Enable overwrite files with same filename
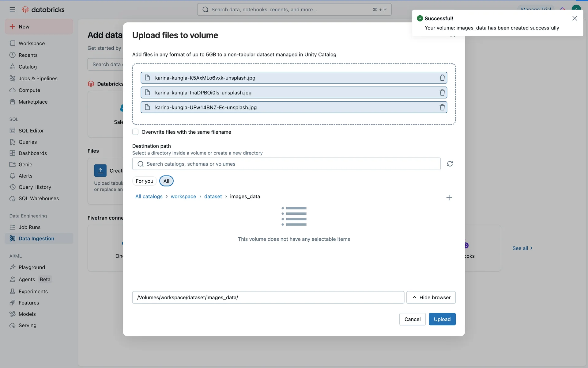The height and width of the screenshot is (368, 588). pos(135,132)
